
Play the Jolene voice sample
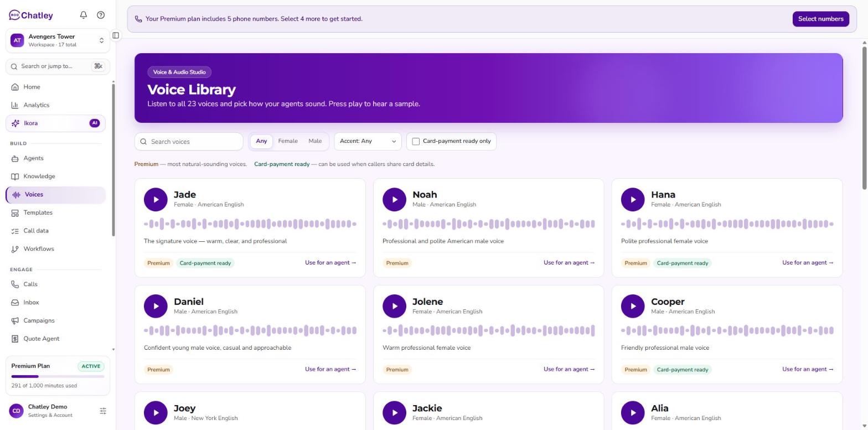[x=394, y=306]
